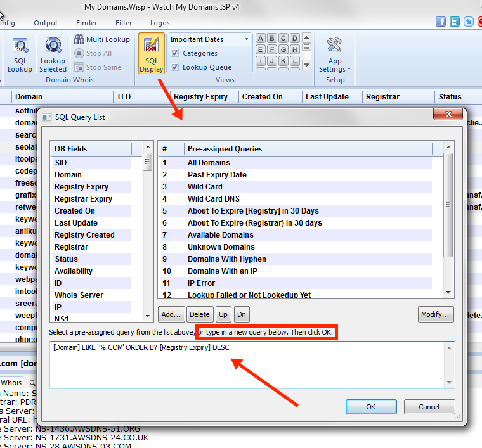Select the Availability DB field
The width and height of the screenshot is (482, 448).
click(91, 271)
